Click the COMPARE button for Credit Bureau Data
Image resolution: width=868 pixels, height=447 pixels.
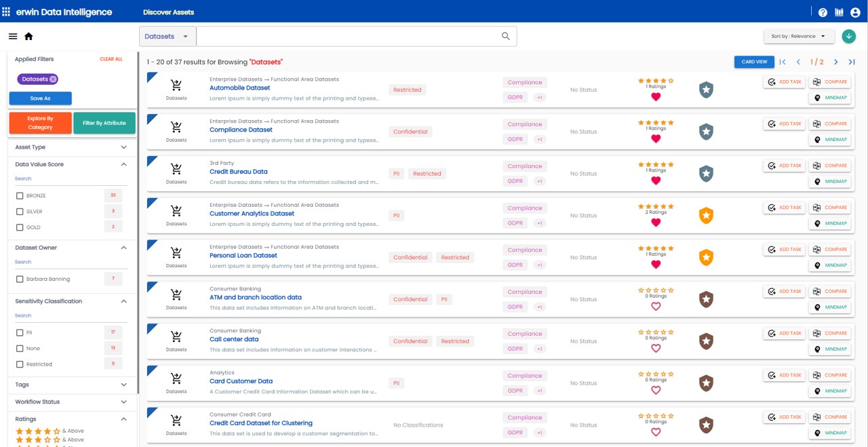pos(830,165)
